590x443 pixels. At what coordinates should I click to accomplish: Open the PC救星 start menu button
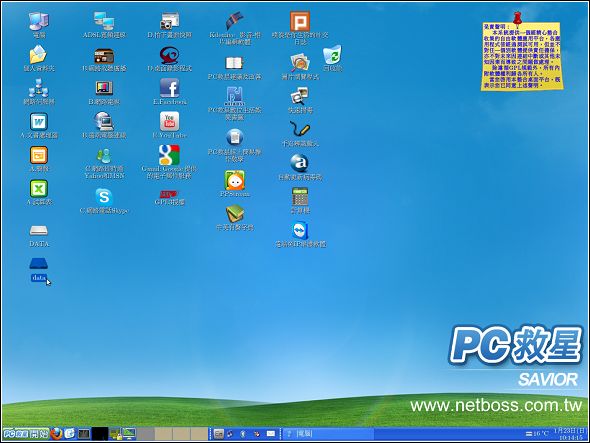[x=26, y=434]
